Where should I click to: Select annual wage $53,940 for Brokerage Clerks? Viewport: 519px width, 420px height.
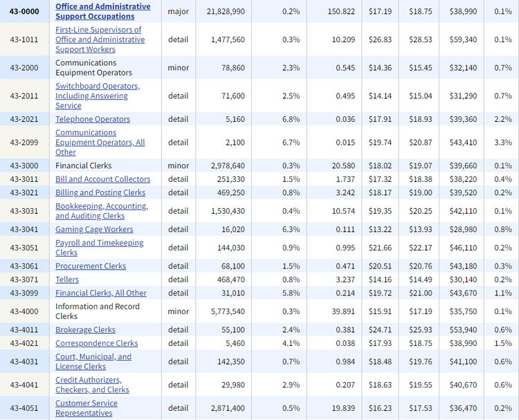463,330
